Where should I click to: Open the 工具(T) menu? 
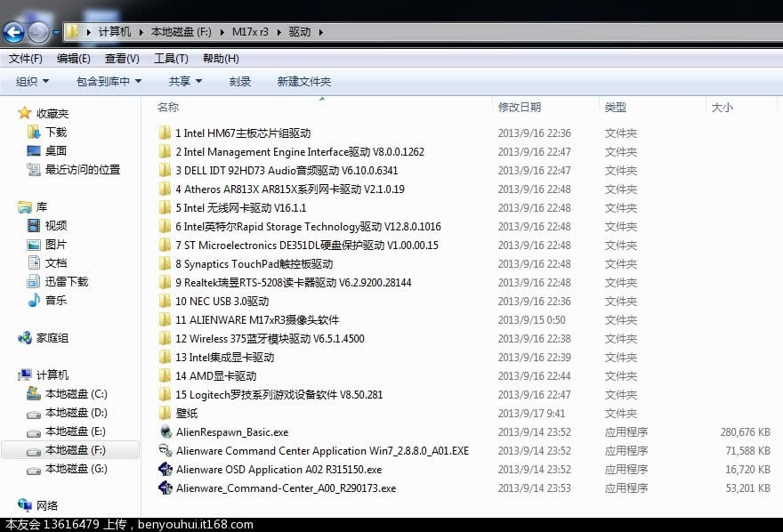coord(171,59)
